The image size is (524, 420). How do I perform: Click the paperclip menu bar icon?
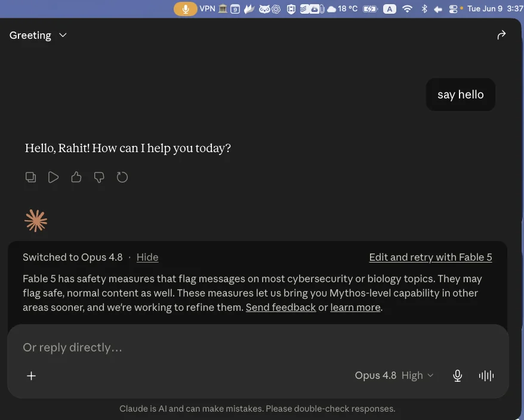[322, 9]
